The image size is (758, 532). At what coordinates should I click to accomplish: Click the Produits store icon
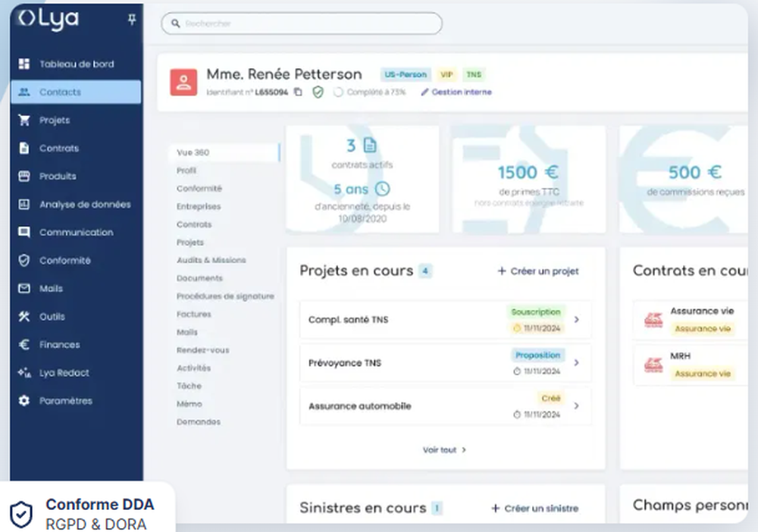coord(24,176)
